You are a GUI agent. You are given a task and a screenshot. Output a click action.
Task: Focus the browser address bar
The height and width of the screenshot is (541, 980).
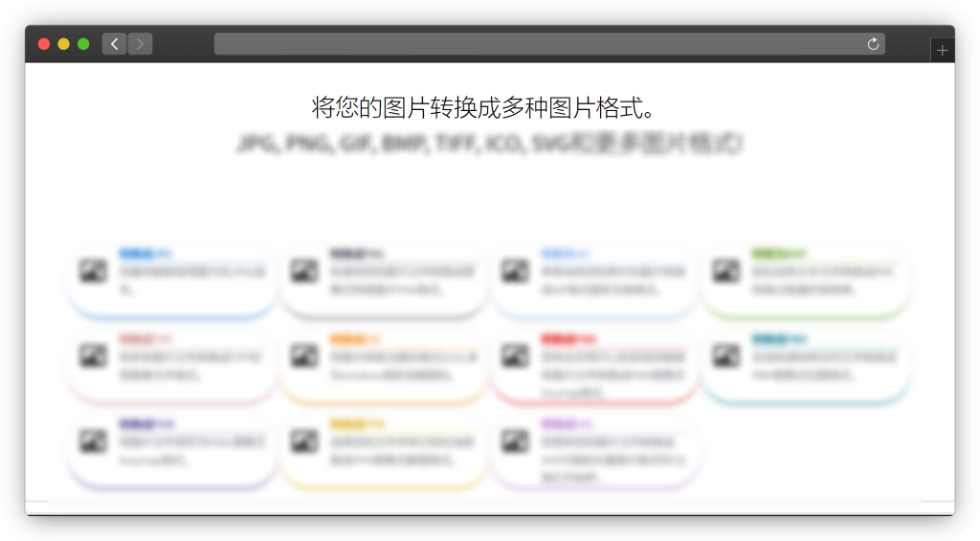pyautogui.click(x=549, y=44)
